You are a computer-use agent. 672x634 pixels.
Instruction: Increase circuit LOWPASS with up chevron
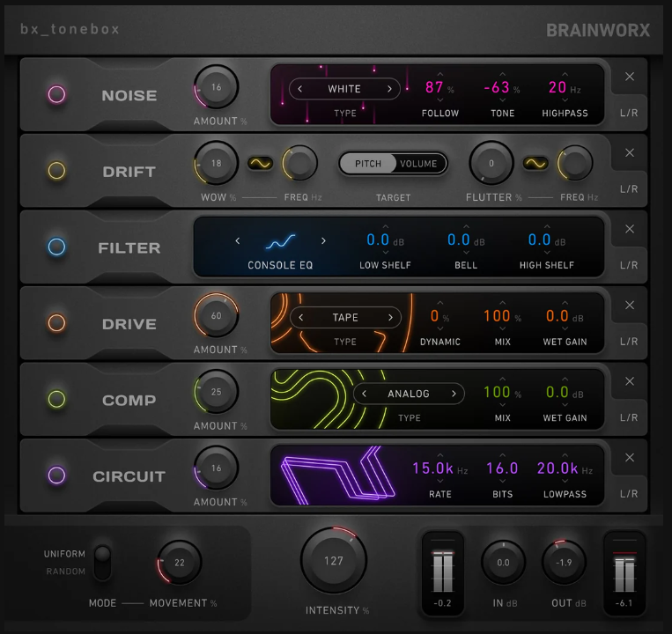565,455
